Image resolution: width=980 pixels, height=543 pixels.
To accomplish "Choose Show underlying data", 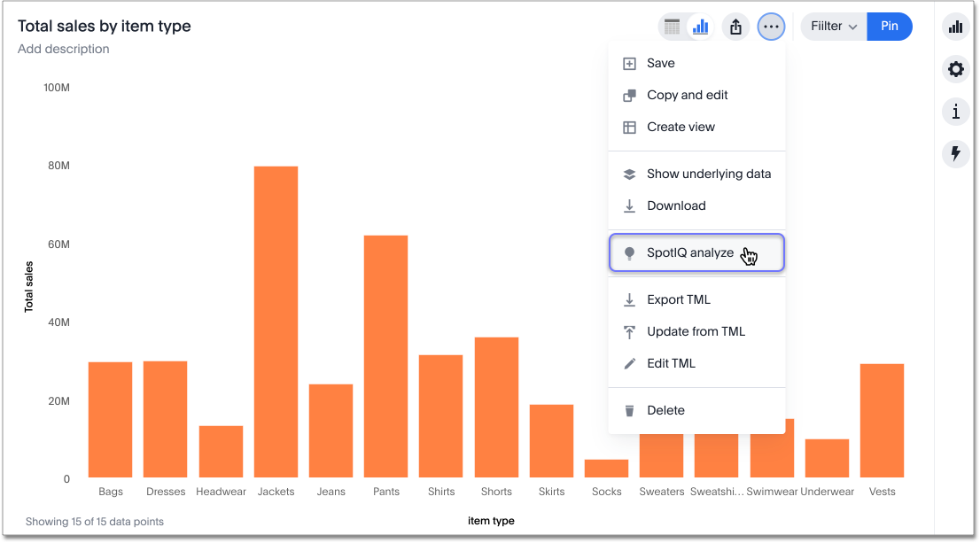I will click(x=708, y=175).
